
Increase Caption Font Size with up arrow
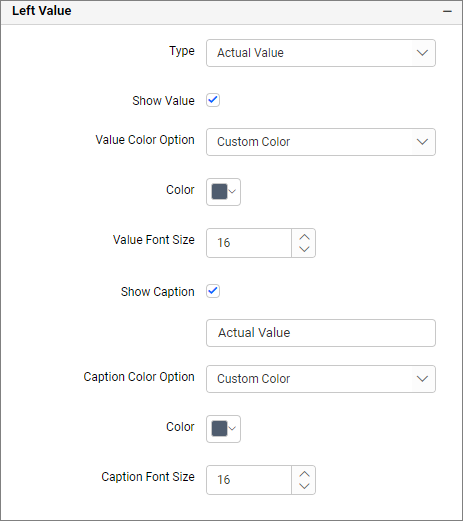tap(304, 474)
